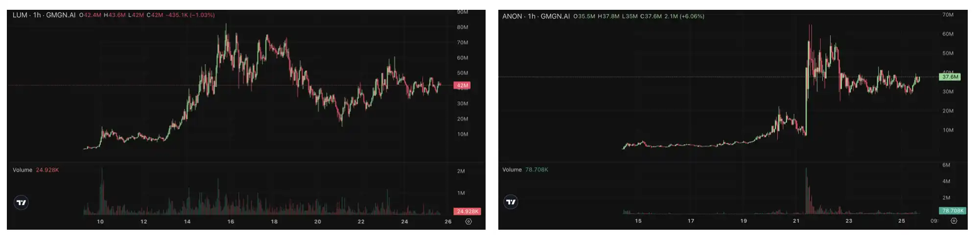Click the red 24.928K volume axis tag
980x240 pixels.
click(467, 211)
